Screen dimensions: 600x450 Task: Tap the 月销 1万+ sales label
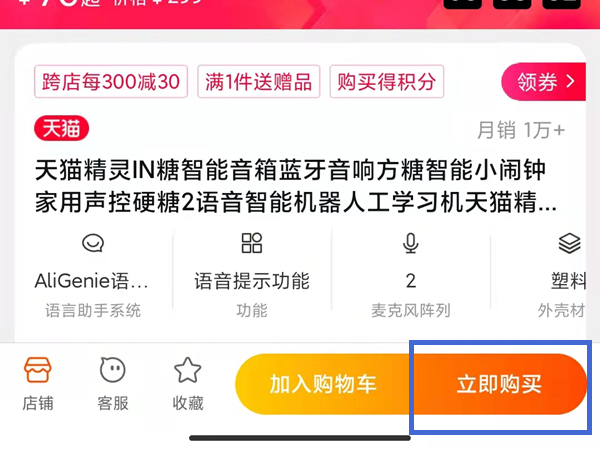[x=521, y=130]
